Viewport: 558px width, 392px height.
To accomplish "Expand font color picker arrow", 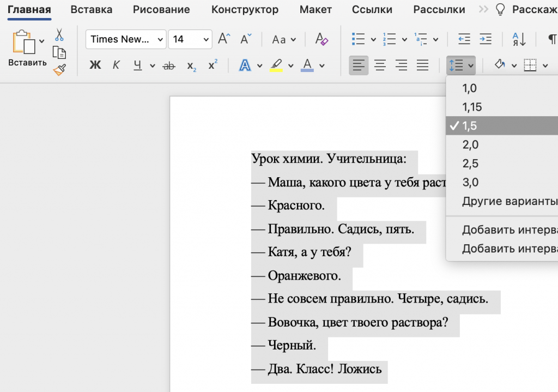I will 322,66.
